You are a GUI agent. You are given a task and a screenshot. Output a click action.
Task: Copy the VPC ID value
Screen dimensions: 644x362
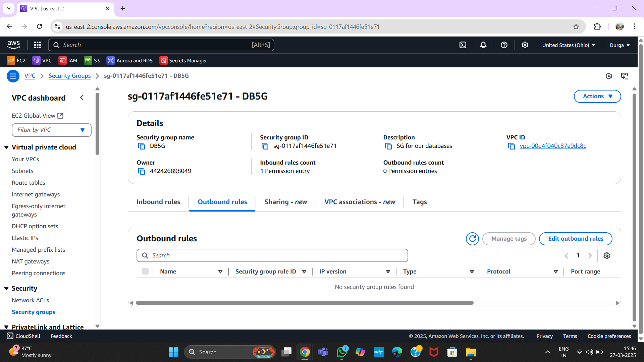[512, 146]
